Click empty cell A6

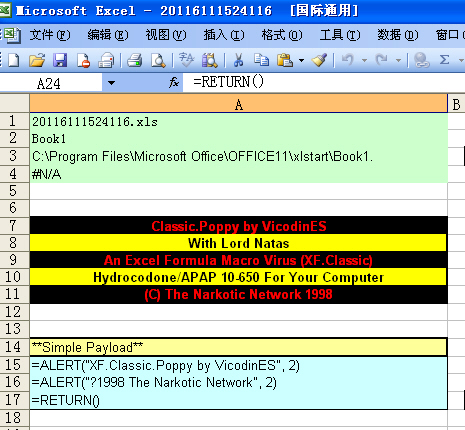click(239, 208)
